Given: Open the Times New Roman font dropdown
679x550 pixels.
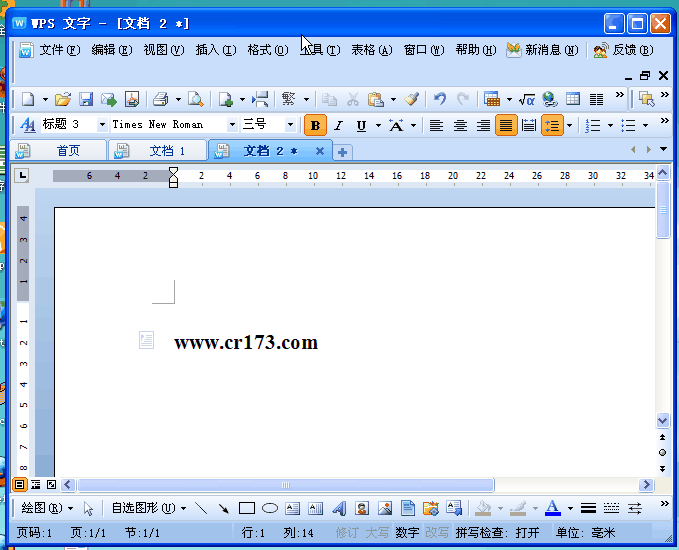Looking at the screenshot, I should pos(233,125).
